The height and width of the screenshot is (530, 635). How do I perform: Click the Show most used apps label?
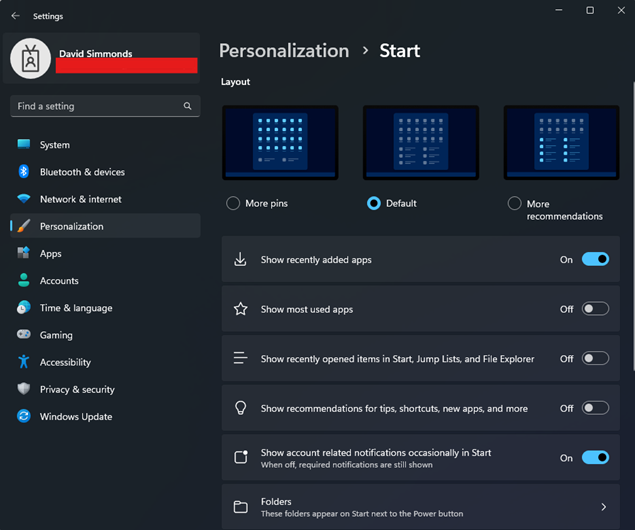pyautogui.click(x=307, y=309)
